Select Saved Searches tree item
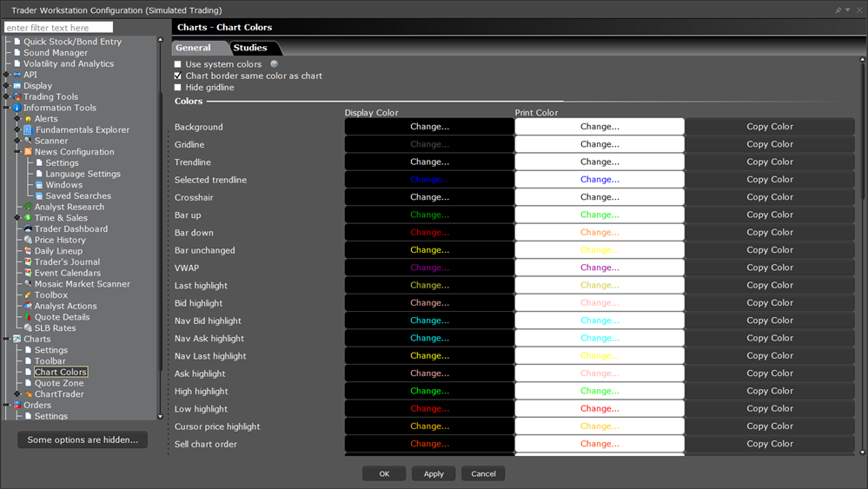The width and height of the screenshot is (868, 489). [x=78, y=195]
